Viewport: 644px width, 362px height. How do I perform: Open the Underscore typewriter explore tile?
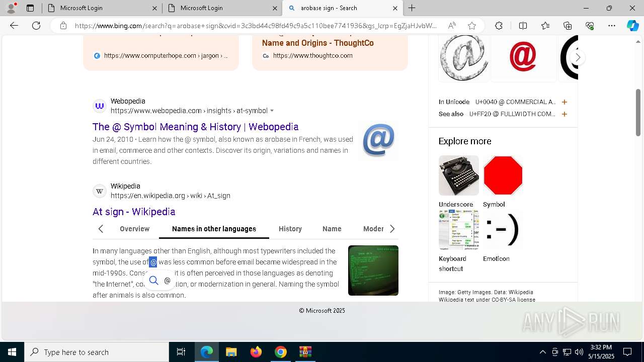click(x=458, y=175)
